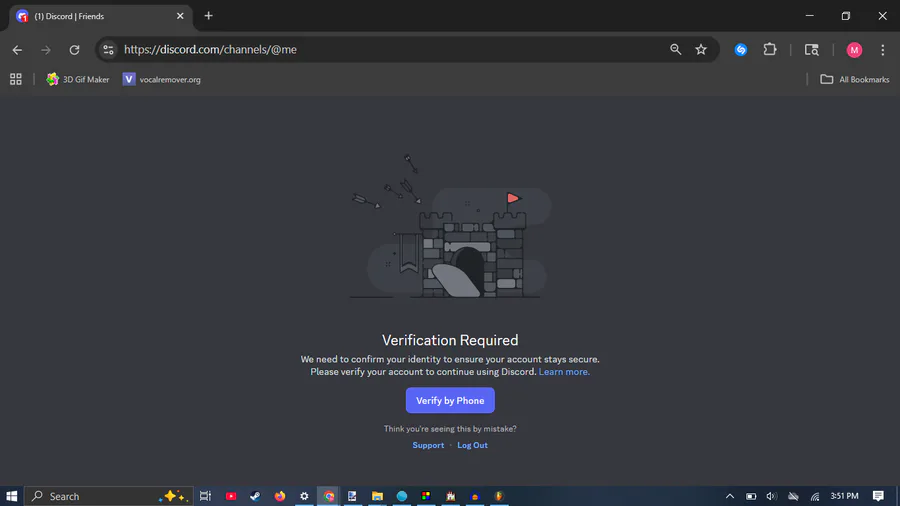This screenshot has height=506, width=900.
Task: Click the 3:51 PM clock
Action: (844, 496)
